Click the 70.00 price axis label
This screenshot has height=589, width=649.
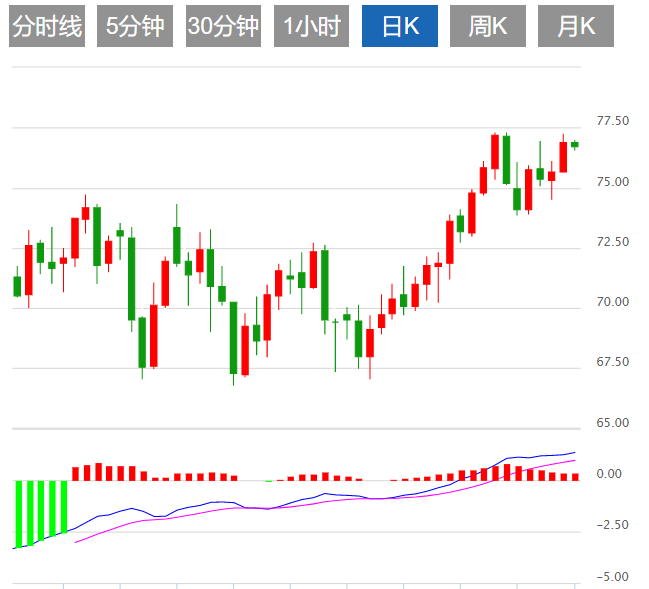pos(612,302)
